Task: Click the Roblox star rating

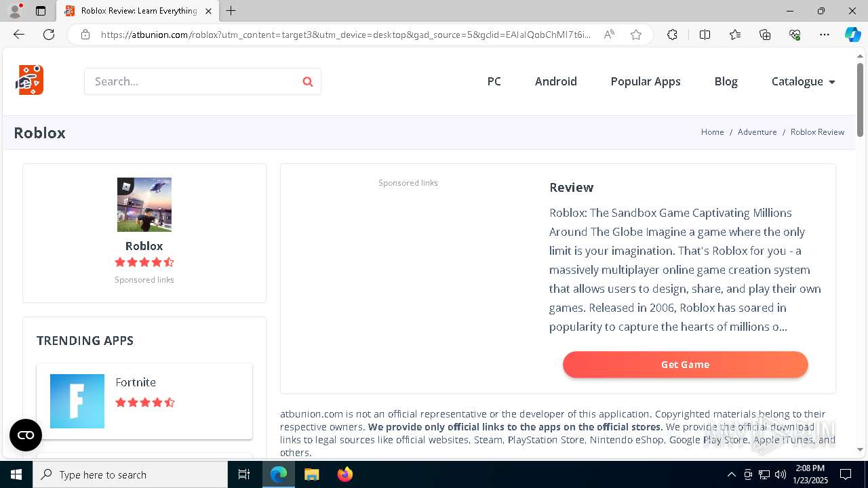Action: tap(144, 262)
